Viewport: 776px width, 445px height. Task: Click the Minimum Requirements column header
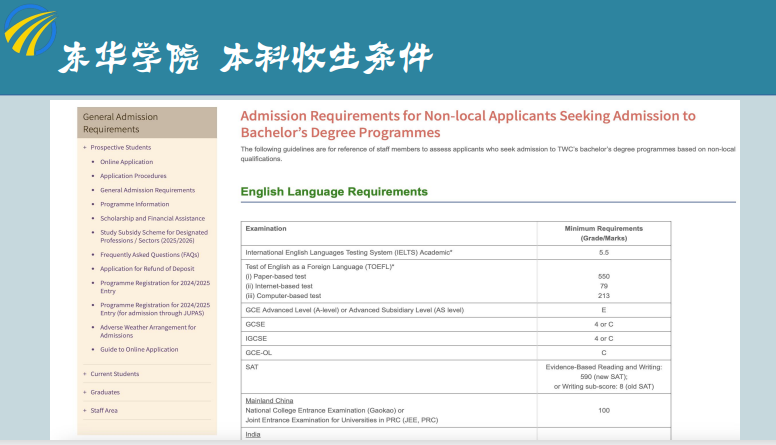click(x=604, y=233)
